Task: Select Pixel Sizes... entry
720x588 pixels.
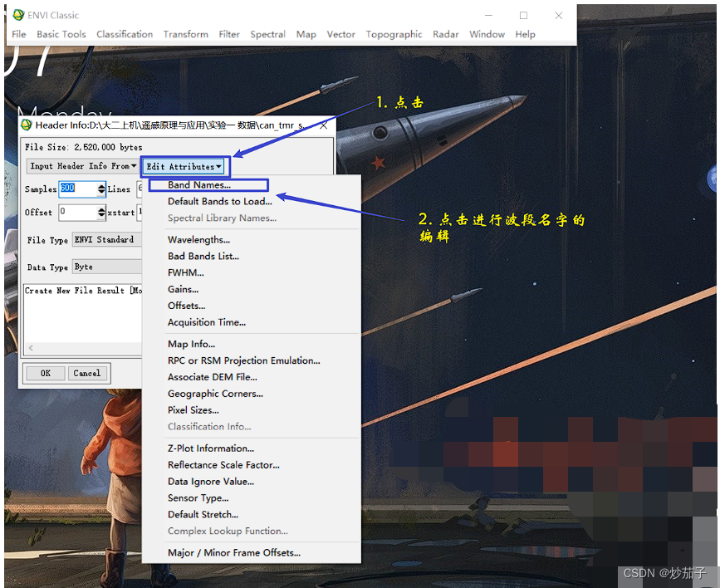Action: pyautogui.click(x=193, y=410)
